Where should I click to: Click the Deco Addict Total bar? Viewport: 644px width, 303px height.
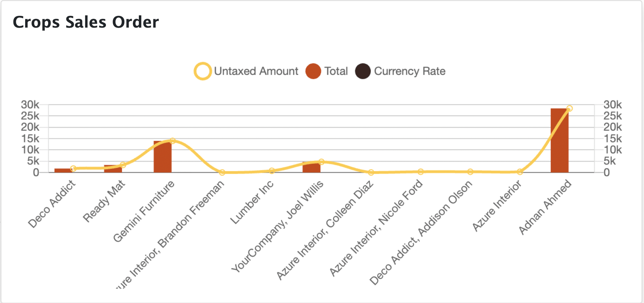pos(63,171)
